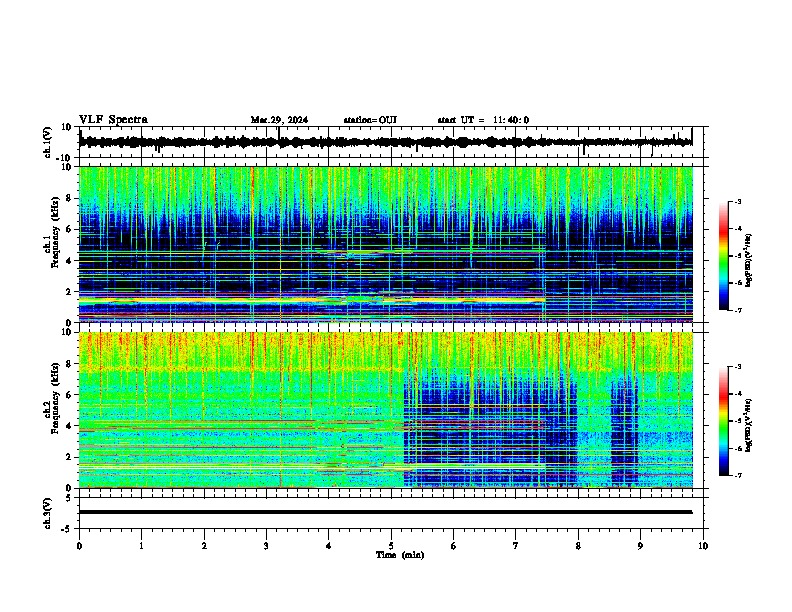The height and width of the screenshot is (612, 792).
Task: Click the "-7" label on ch.1 colorbar
Action: (737, 310)
